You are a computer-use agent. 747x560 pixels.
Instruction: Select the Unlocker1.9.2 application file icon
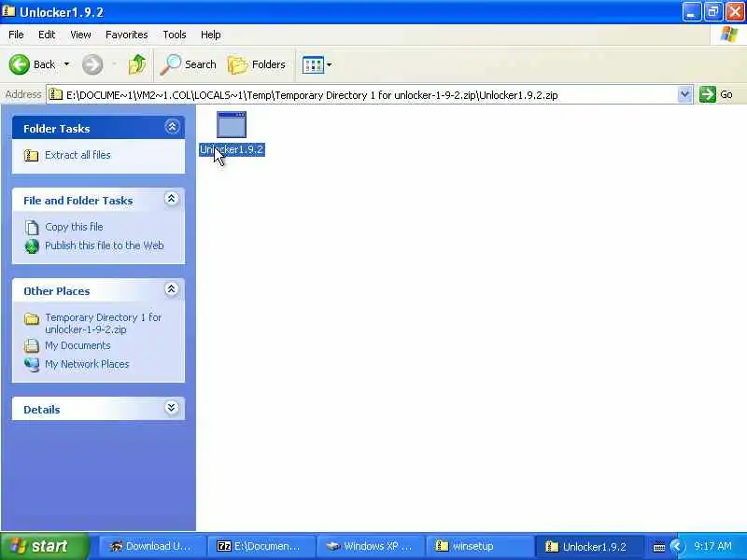tap(232, 125)
